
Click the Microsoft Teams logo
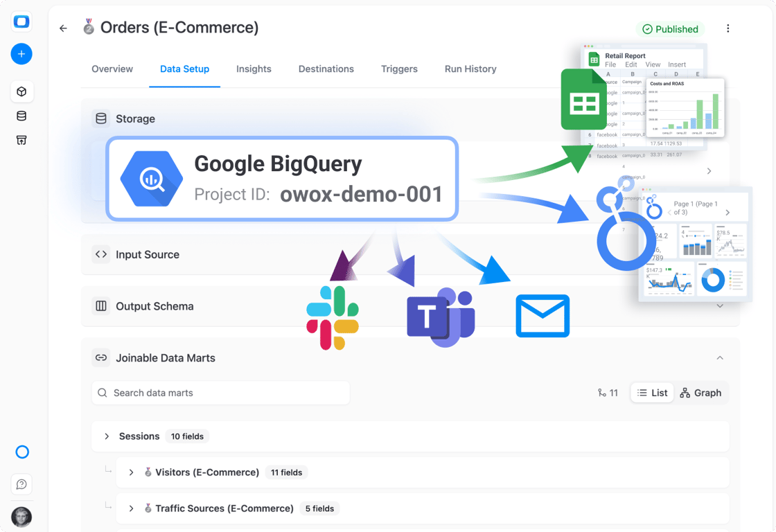[441, 317]
